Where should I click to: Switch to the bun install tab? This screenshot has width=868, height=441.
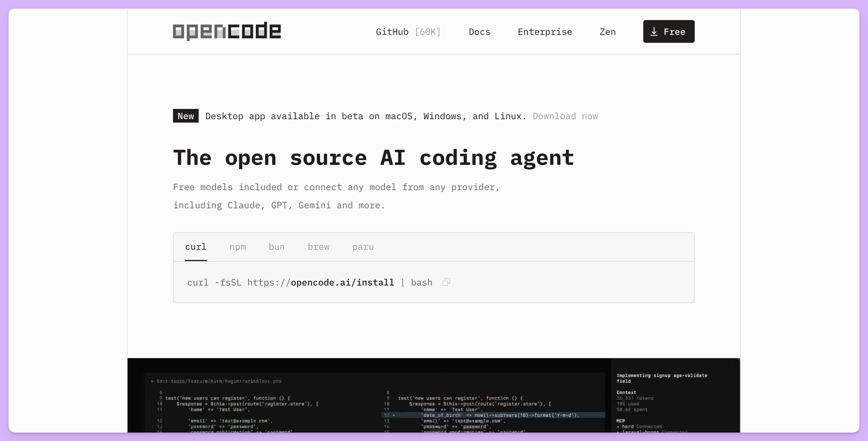click(x=276, y=246)
